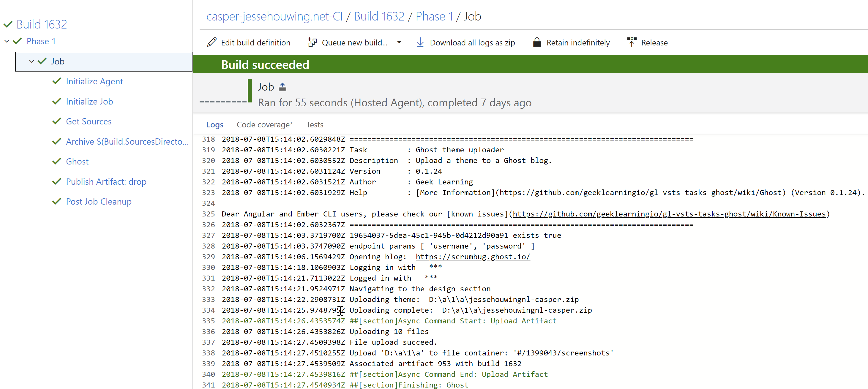The image size is (868, 389).
Task: Click the lock icon for Retain indefinitely
Action: click(x=537, y=42)
